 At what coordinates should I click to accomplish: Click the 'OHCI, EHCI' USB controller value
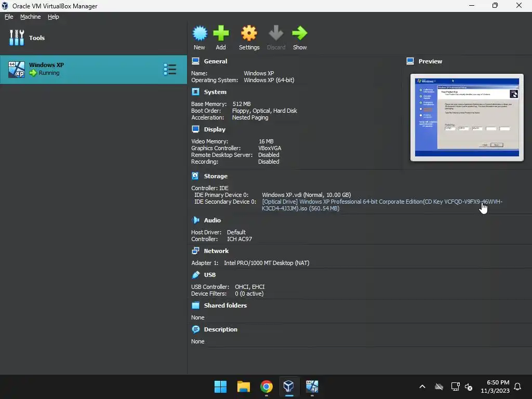[x=250, y=287]
